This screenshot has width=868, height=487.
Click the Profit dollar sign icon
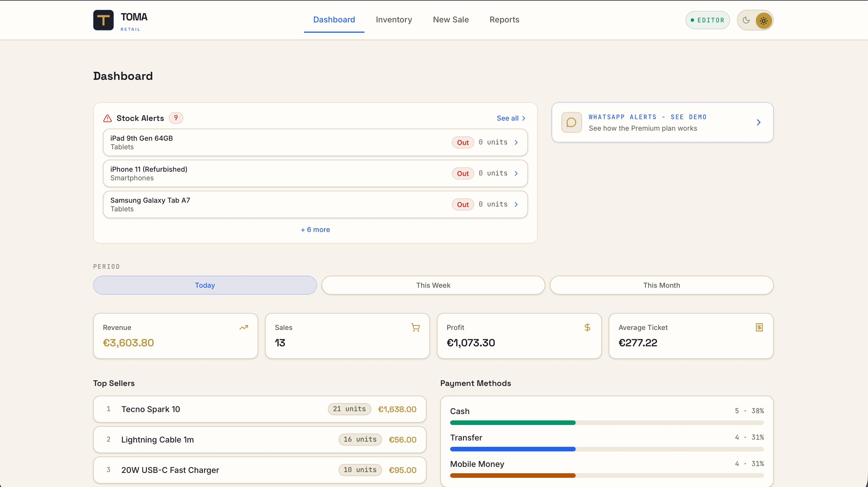(x=587, y=327)
